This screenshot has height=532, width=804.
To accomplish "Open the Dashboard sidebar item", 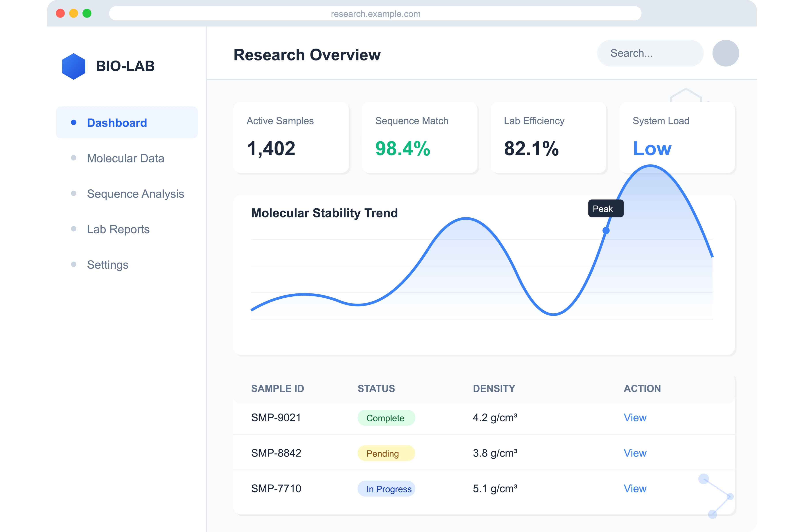I will tap(117, 123).
